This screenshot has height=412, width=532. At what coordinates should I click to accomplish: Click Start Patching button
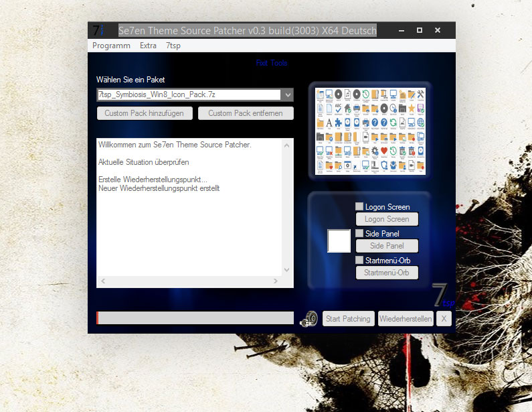tap(348, 319)
